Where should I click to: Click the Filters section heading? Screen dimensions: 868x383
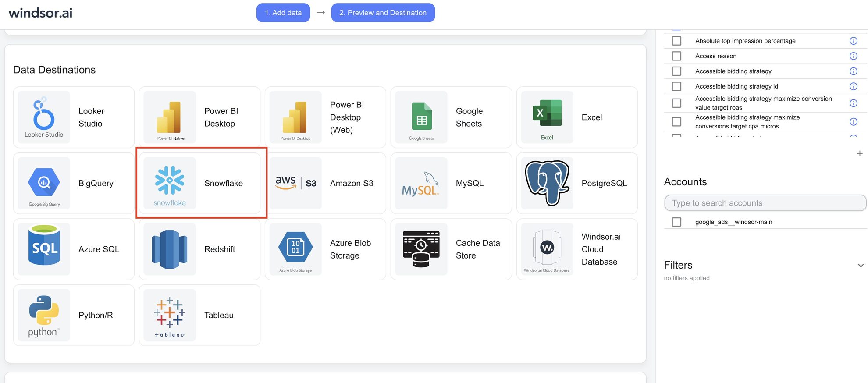(678, 265)
